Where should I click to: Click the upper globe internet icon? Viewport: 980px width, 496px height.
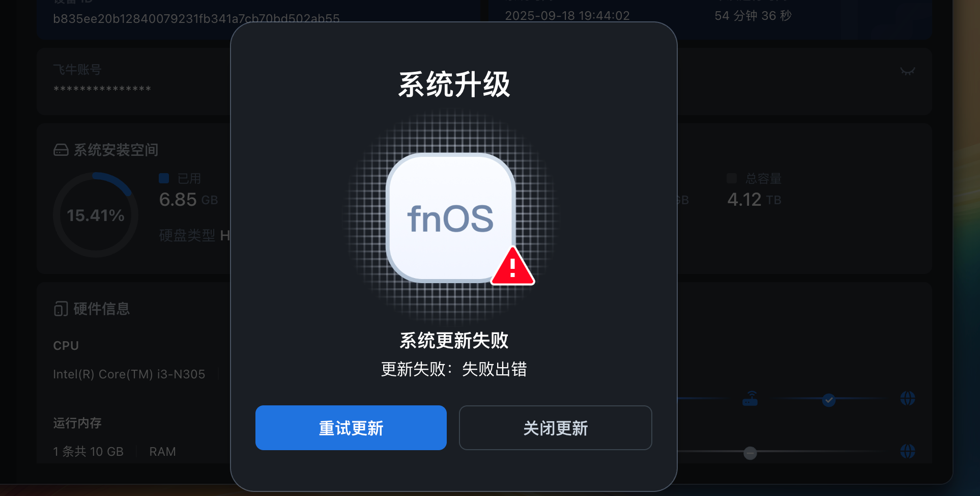[908, 398]
